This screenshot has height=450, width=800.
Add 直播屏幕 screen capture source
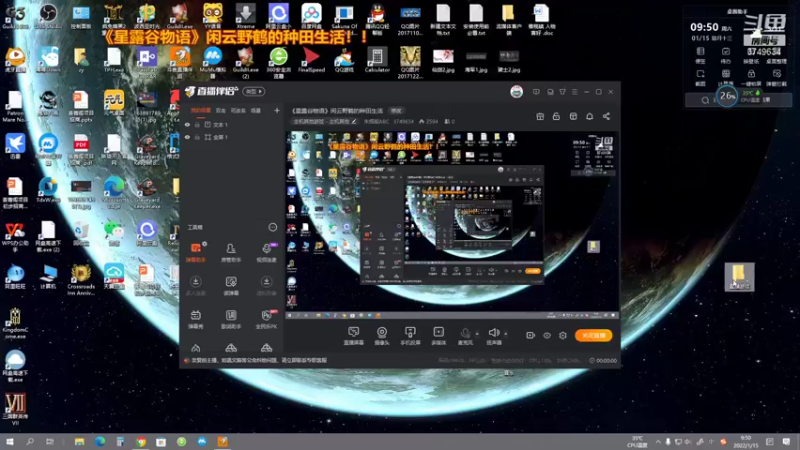click(x=354, y=336)
